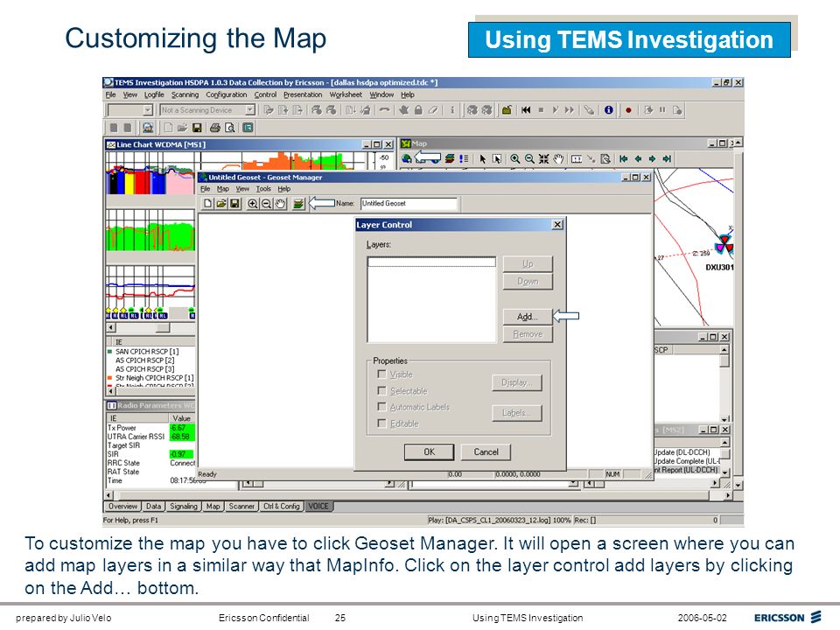Open Scanning menu in main menu bar

point(185,94)
